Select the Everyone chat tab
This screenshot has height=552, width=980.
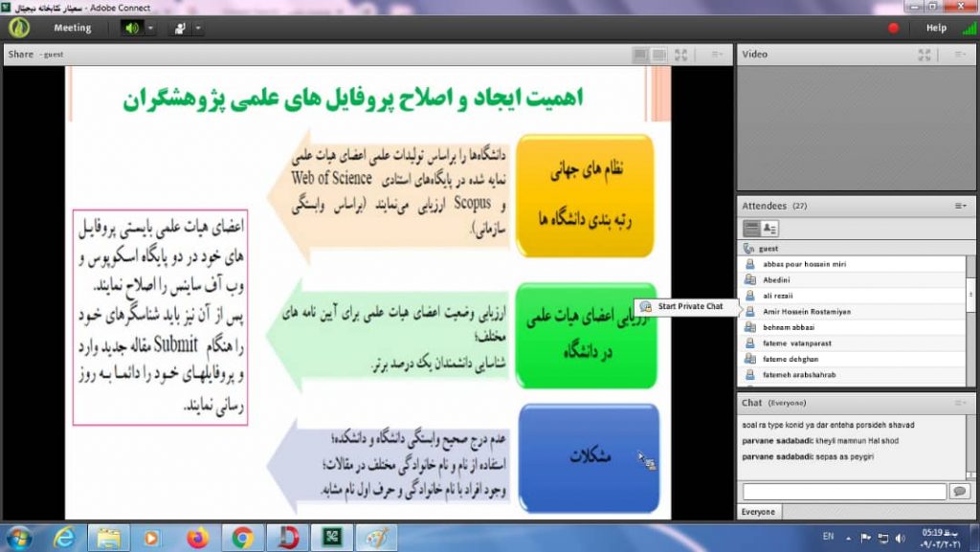(x=758, y=512)
